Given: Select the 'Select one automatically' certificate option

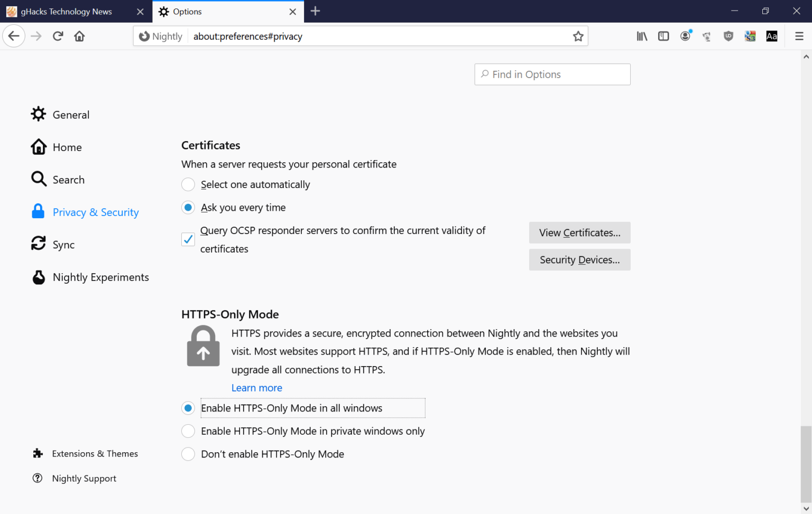Looking at the screenshot, I should [188, 184].
